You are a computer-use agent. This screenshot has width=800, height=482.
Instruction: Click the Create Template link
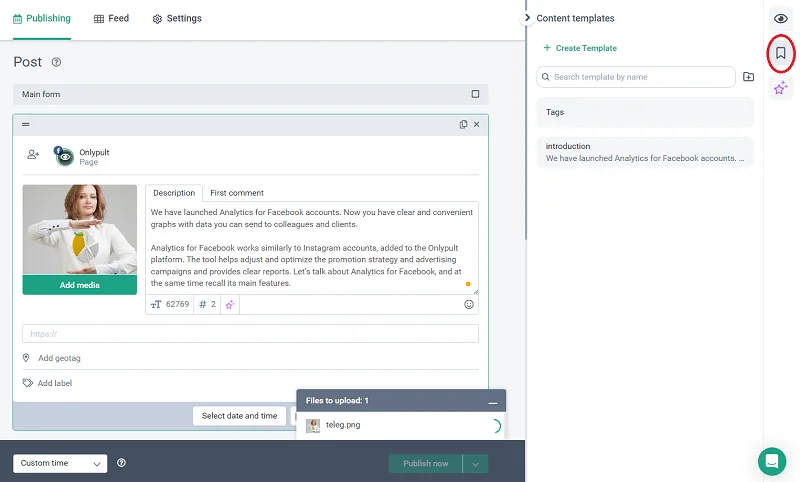click(579, 48)
